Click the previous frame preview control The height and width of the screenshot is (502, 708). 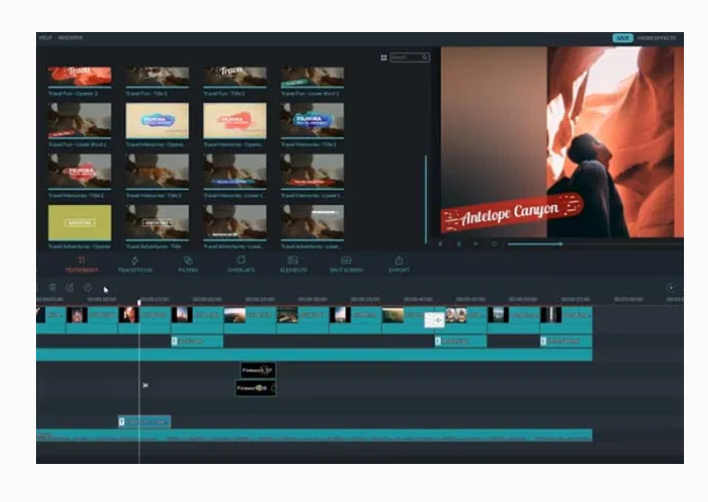[x=441, y=244]
